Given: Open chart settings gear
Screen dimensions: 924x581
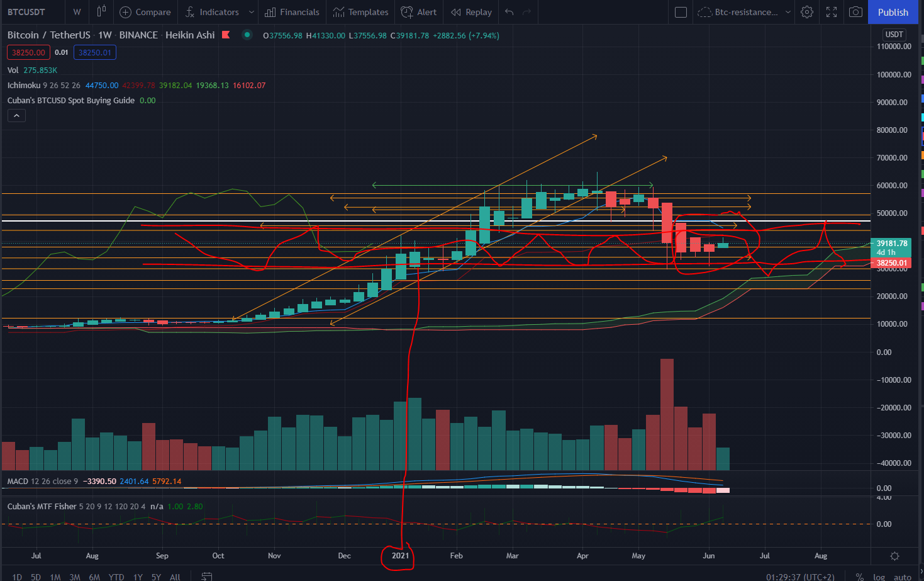Looking at the screenshot, I should 807,12.
